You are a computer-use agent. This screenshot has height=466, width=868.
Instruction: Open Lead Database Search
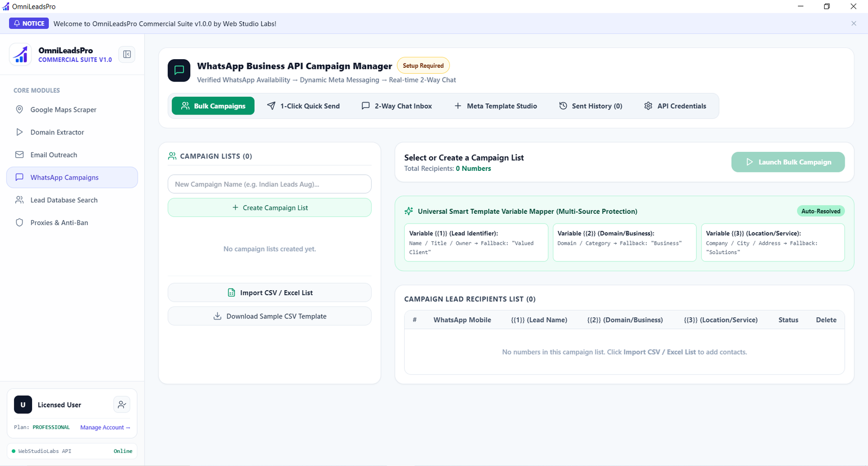coord(72,200)
